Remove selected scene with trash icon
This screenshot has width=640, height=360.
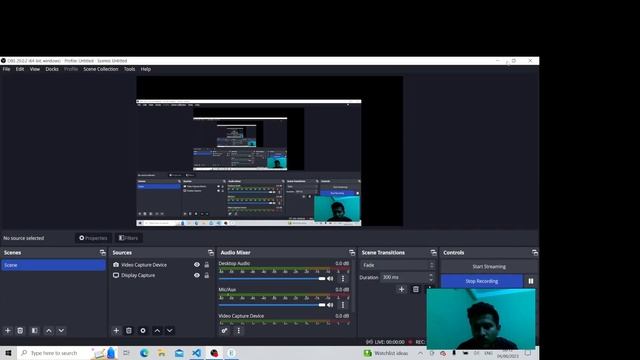pos(20,331)
